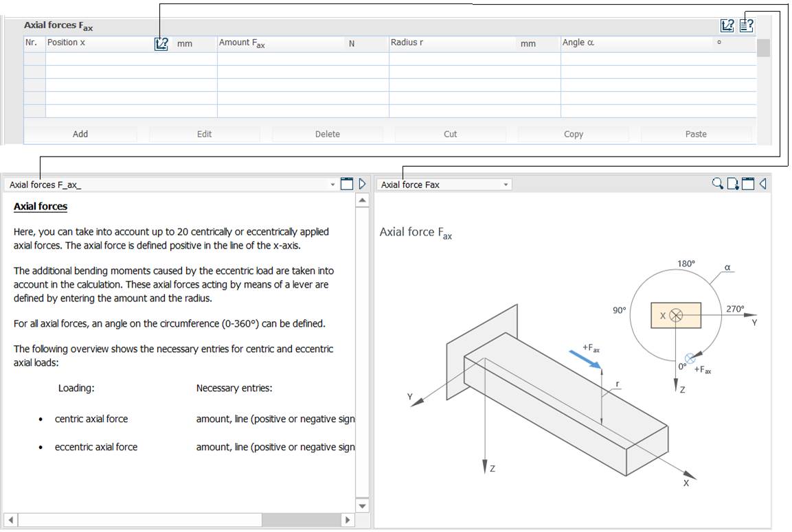Click Add button below table
The height and width of the screenshot is (532, 792).
pyautogui.click(x=80, y=135)
